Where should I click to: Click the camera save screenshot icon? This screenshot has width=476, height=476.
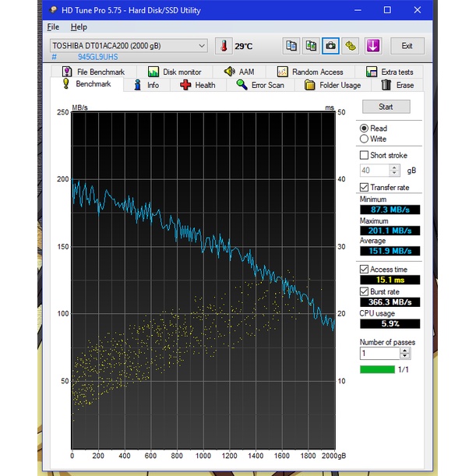pyautogui.click(x=331, y=46)
